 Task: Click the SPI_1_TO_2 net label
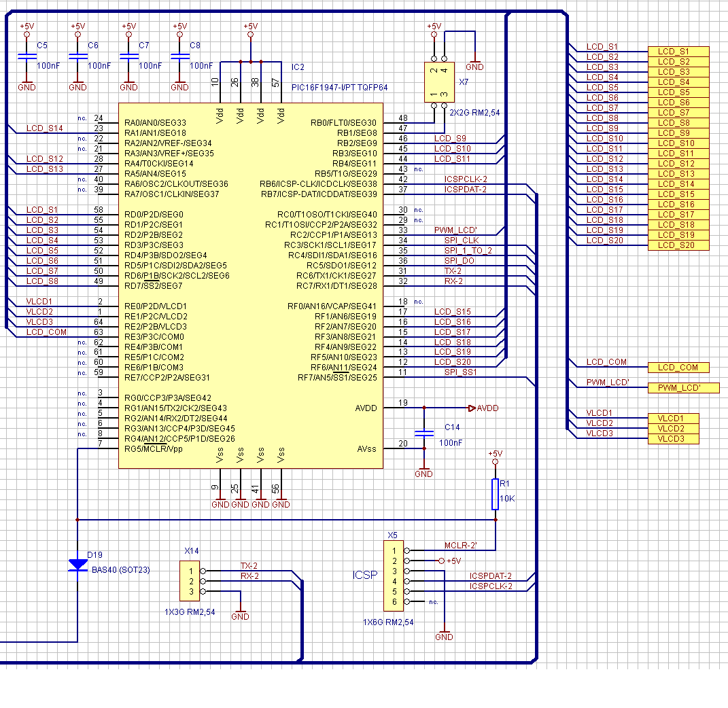coord(468,251)
